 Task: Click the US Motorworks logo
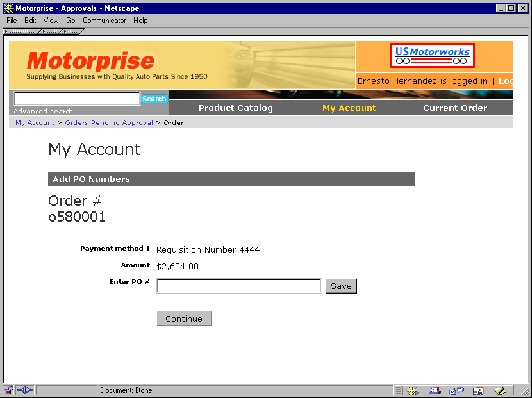(432, 55)
